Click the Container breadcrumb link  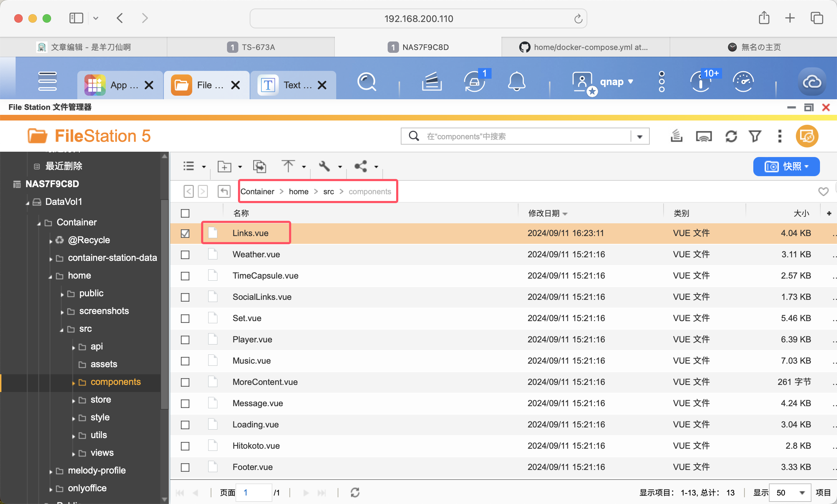257,192
